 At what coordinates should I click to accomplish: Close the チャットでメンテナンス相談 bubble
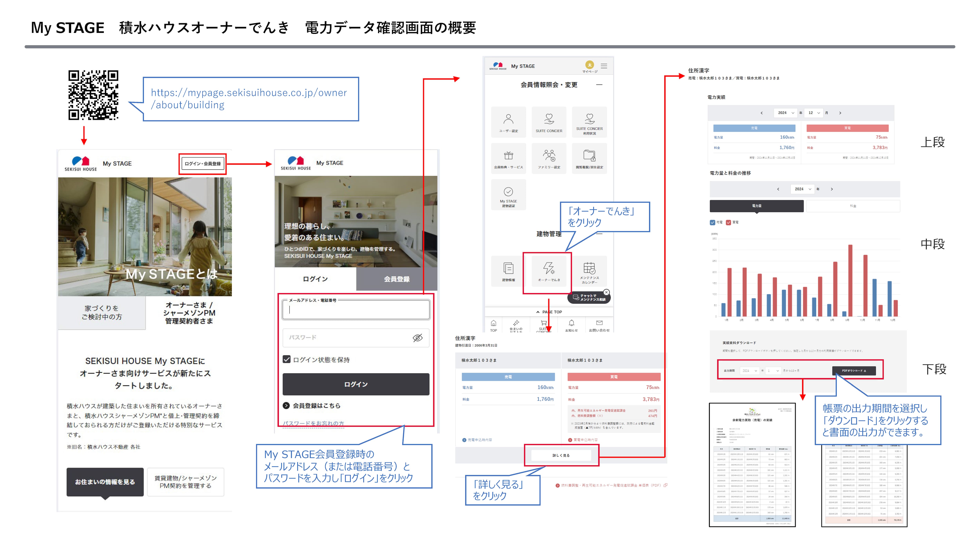click(x=606, y=292)
